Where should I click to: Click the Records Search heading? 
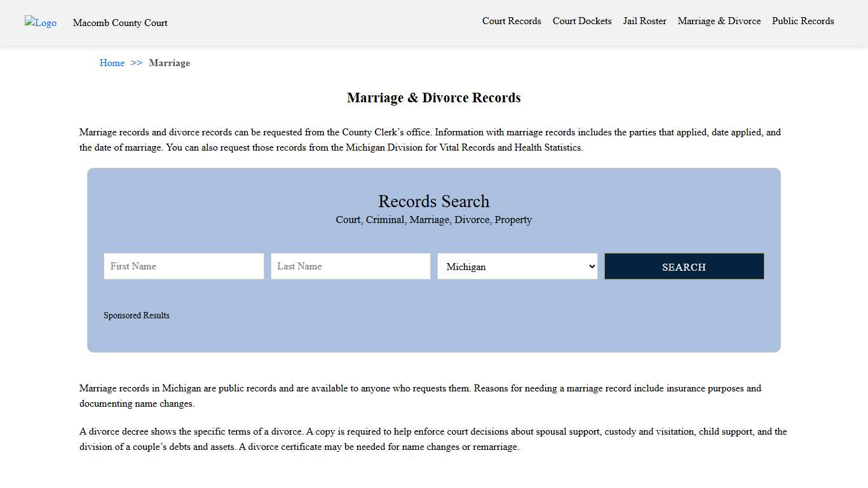pyautogui.click(x=434, y=201)
